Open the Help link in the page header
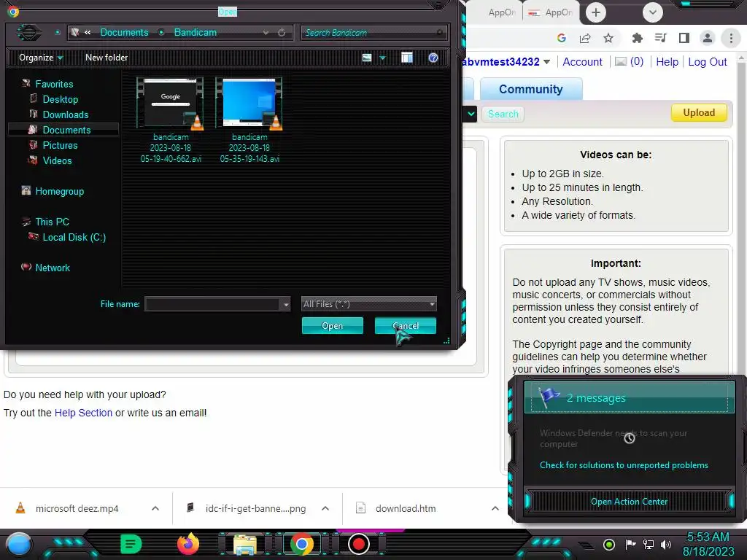Screen dimensions: 747x560 click(x=667, y=62)
